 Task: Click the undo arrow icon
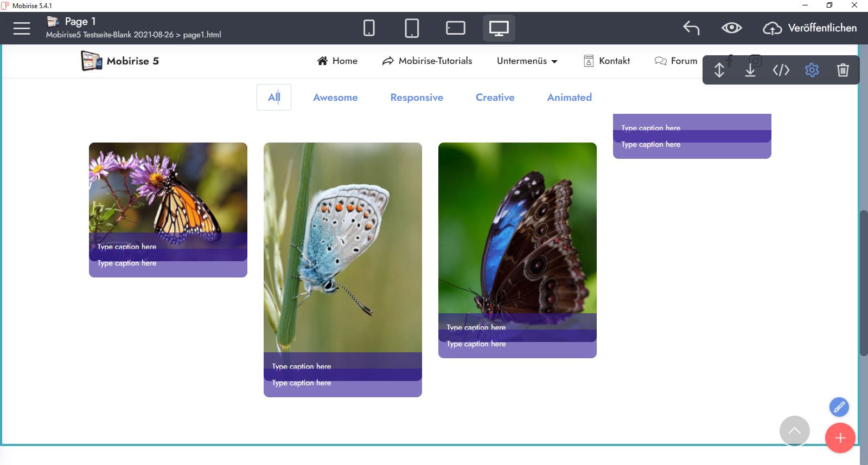(x=691, y=28)
